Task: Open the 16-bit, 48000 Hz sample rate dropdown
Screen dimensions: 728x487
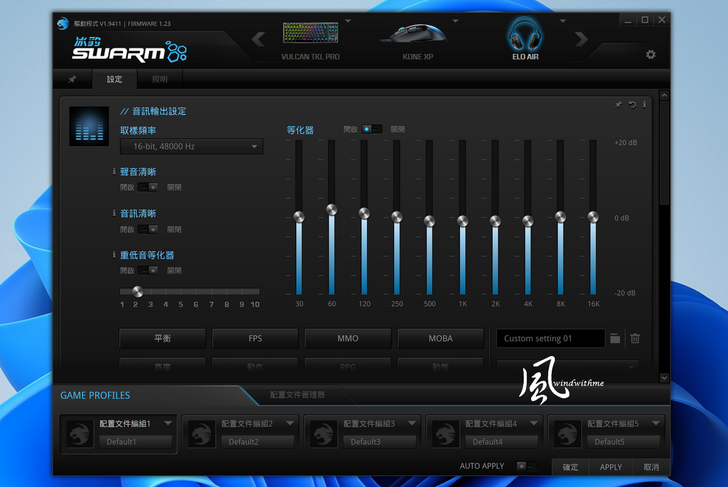Action: [191, 147]
